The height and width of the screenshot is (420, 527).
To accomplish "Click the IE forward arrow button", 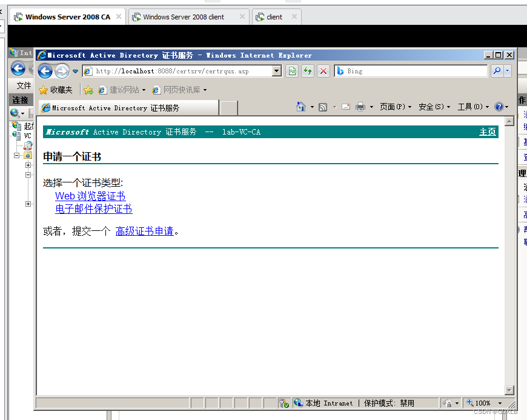I will pyautogui.click(x=62, y=71).
